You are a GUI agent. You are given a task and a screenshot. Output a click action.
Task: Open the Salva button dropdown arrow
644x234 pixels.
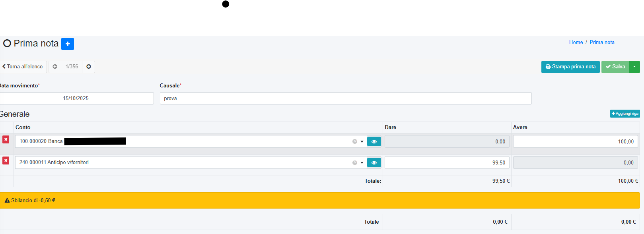(x=634, y=67)
